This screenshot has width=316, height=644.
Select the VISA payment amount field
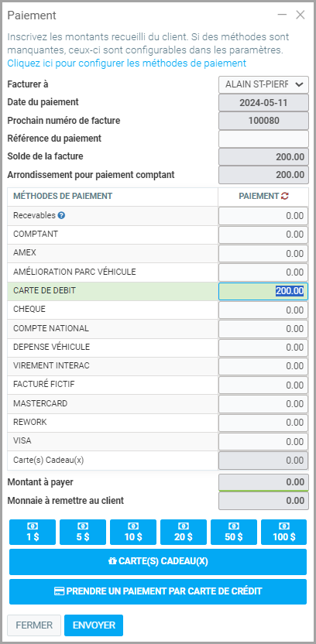pyautogui.click(x=263, y=442)
